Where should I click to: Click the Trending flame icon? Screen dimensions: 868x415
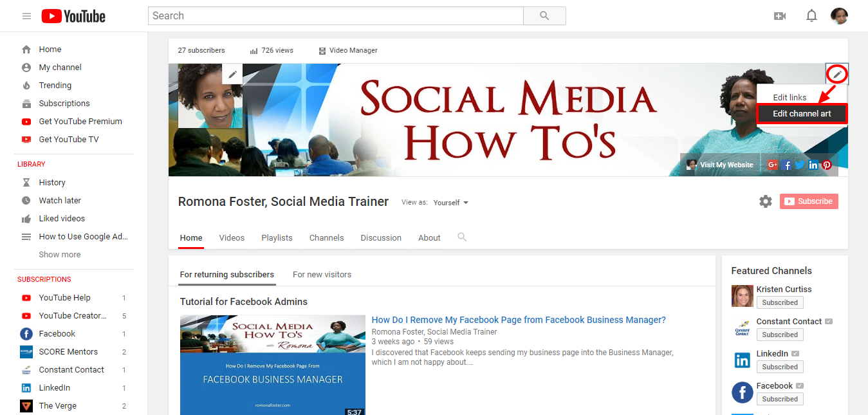click(x=26, y=86)
